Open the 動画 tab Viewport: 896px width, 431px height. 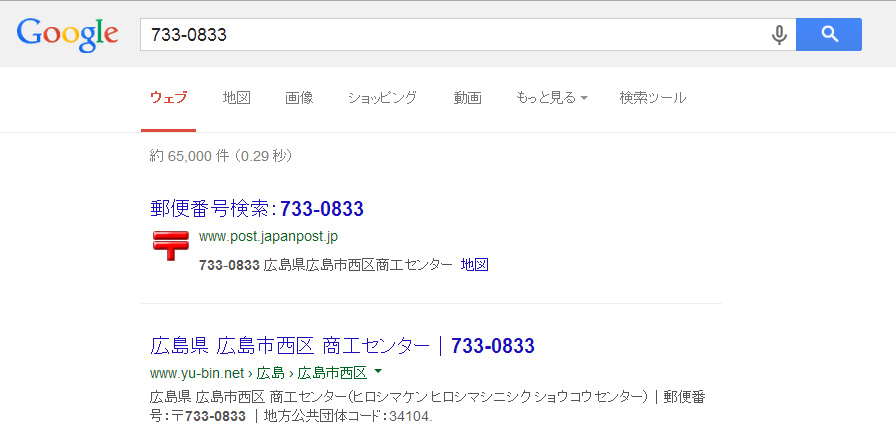click(x=467, y=98)
